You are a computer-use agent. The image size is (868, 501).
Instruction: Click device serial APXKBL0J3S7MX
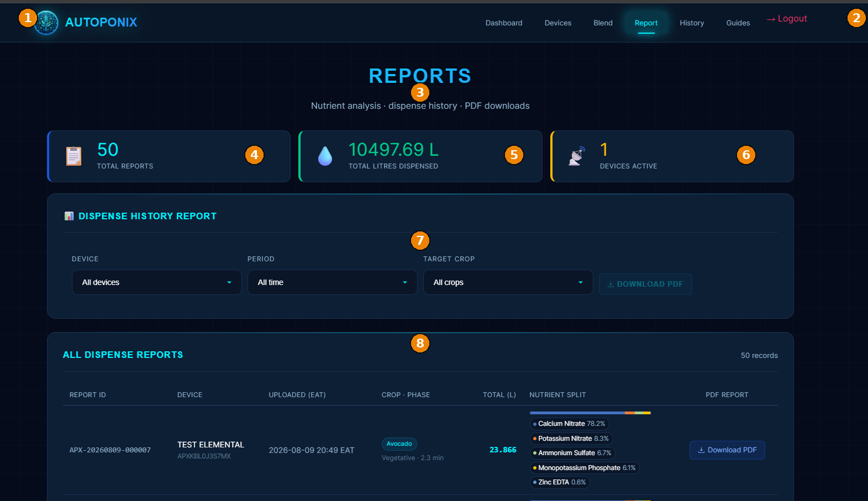click(x=204, y=456)
